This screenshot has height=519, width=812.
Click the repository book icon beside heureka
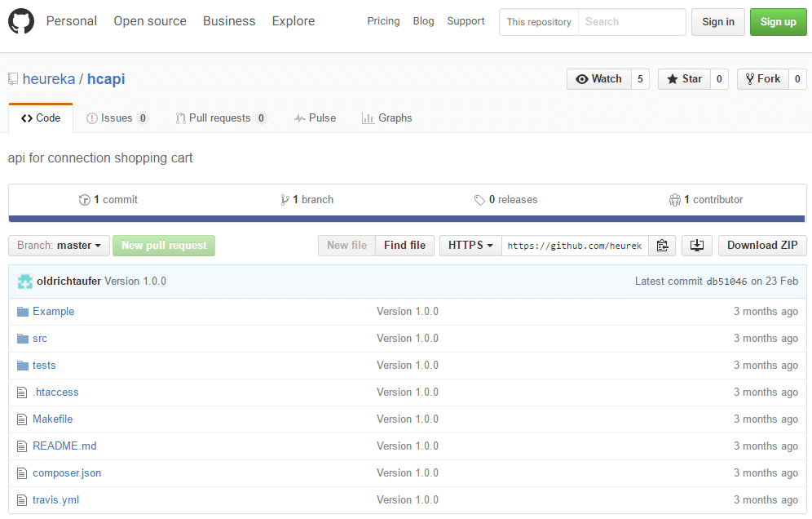point(13,79)
